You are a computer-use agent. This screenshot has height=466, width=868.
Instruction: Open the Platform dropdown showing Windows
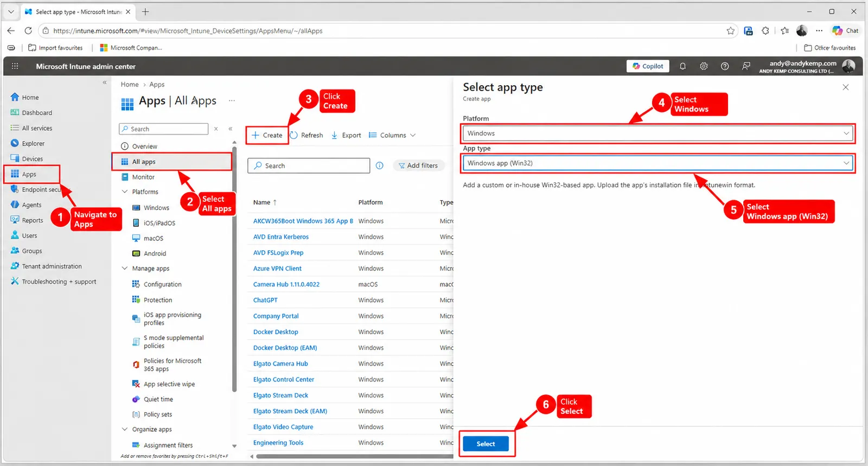[658, 133]
